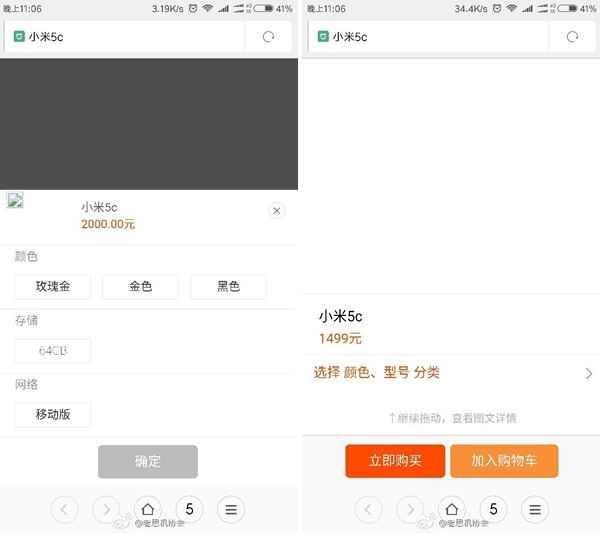Tap battery indicator in right status bar

click(568, 8)
